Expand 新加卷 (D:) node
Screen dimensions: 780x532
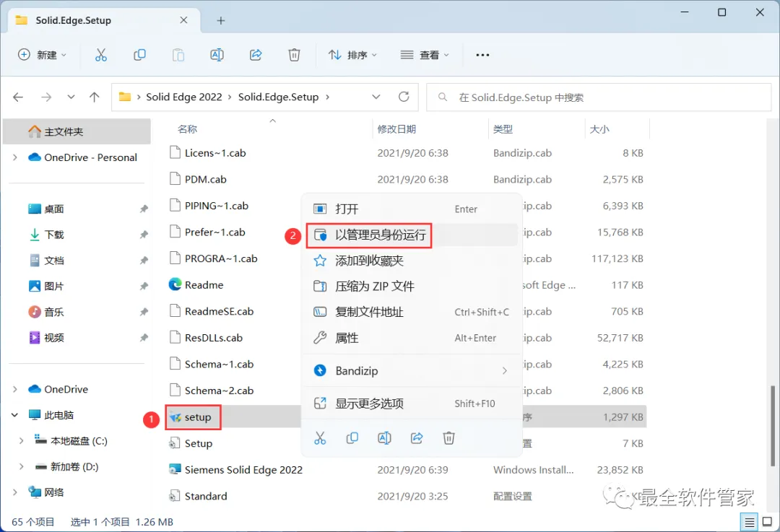coord(22,466)
